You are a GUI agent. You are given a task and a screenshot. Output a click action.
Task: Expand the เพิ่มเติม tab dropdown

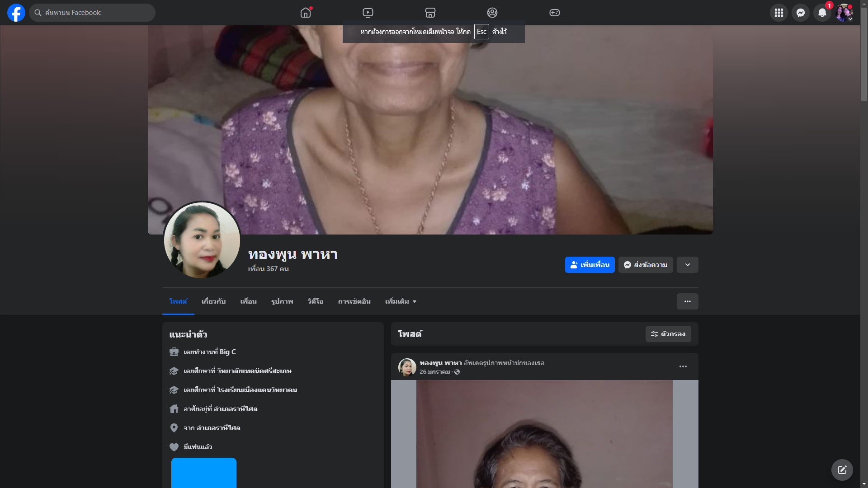pyautogui.click(x=401, y=301)
